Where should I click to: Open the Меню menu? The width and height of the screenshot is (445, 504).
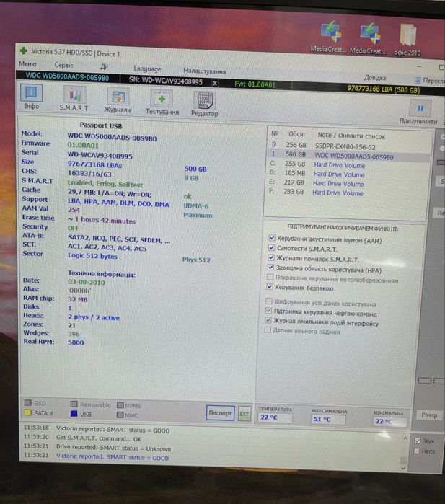click(27, 64)
